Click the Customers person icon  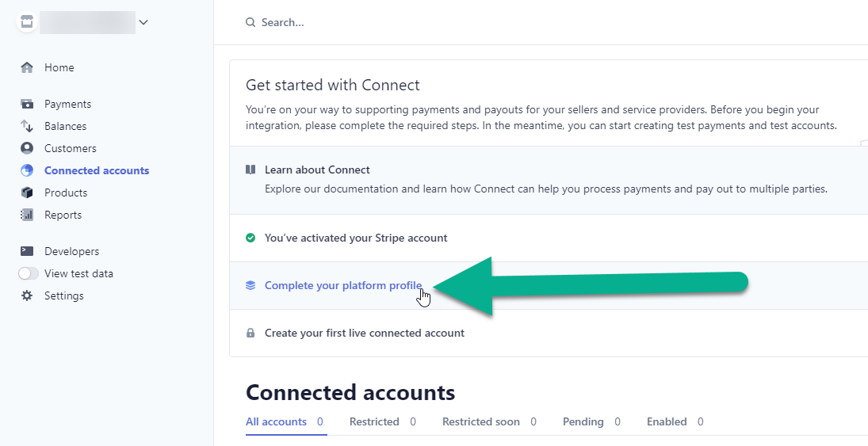click(x=27, y=148)
